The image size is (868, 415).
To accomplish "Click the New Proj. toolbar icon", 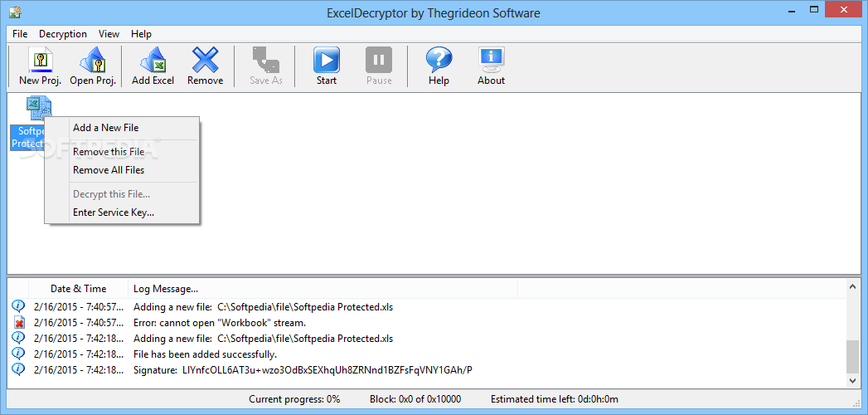I will click(x=40, y=60).
